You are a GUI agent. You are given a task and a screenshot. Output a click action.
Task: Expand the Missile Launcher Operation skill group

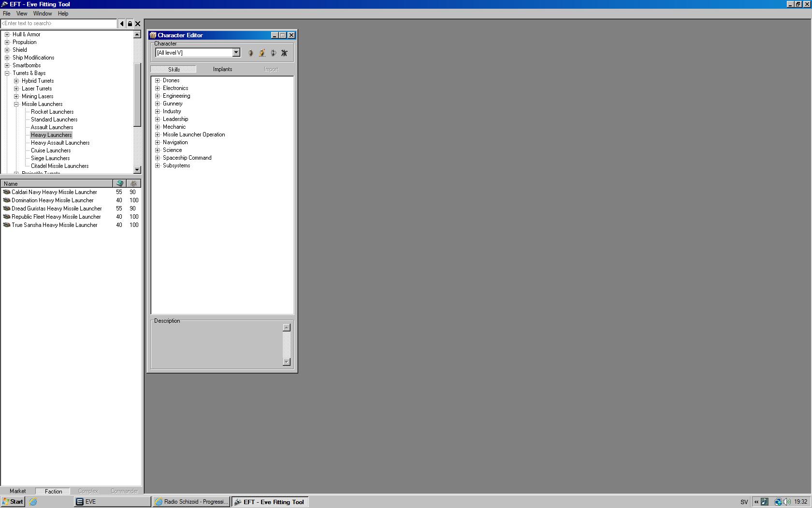click(x=157, y=134)
